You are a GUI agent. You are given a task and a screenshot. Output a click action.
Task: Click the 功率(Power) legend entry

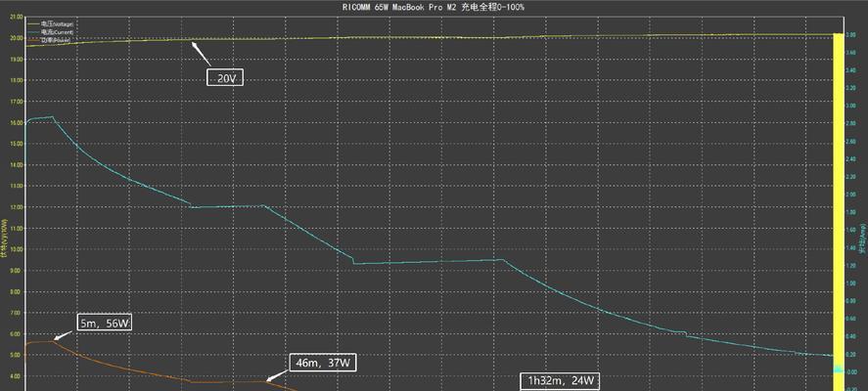[49, 40]
